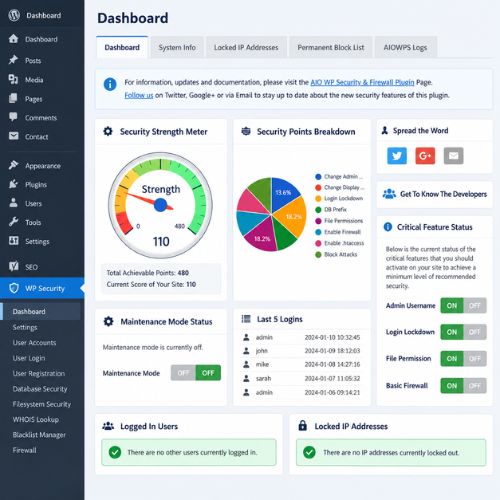Click the blue info icon in notice
Image resolution: width=500 pixels, height=500 pixels.
(x=110, y=84)
